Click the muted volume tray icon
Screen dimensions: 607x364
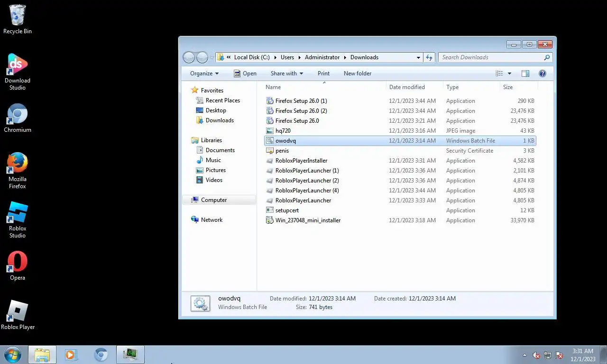(x=536, y=355)
